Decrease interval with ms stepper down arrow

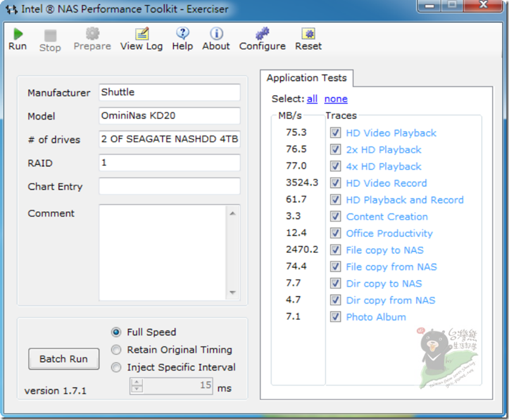pos(137,389)
